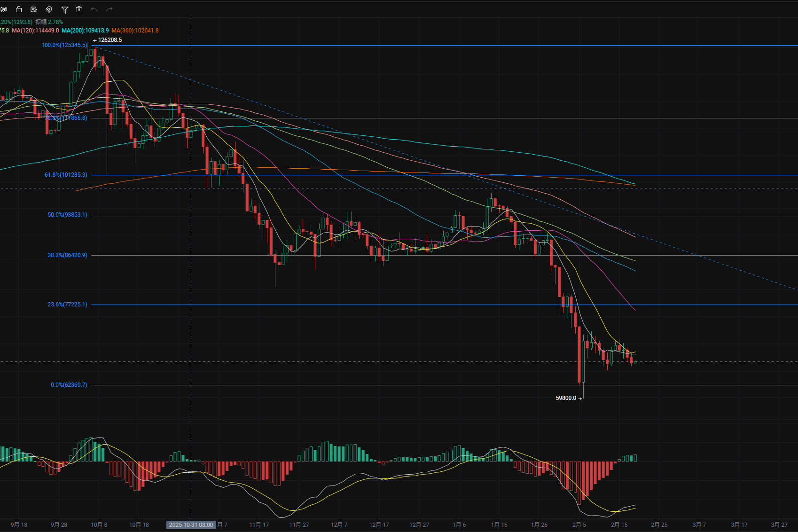Select the MA(200) indicator label

(x=85, y=31)
